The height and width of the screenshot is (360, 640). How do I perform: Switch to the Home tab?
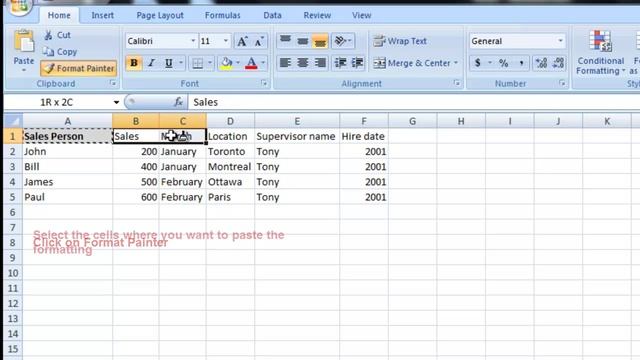click(59, 16)
